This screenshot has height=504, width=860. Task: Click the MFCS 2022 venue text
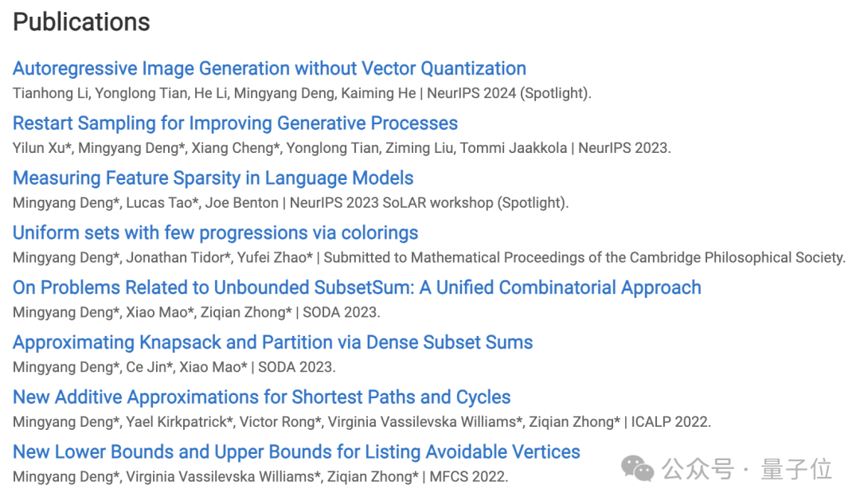[x=467, y=477]
